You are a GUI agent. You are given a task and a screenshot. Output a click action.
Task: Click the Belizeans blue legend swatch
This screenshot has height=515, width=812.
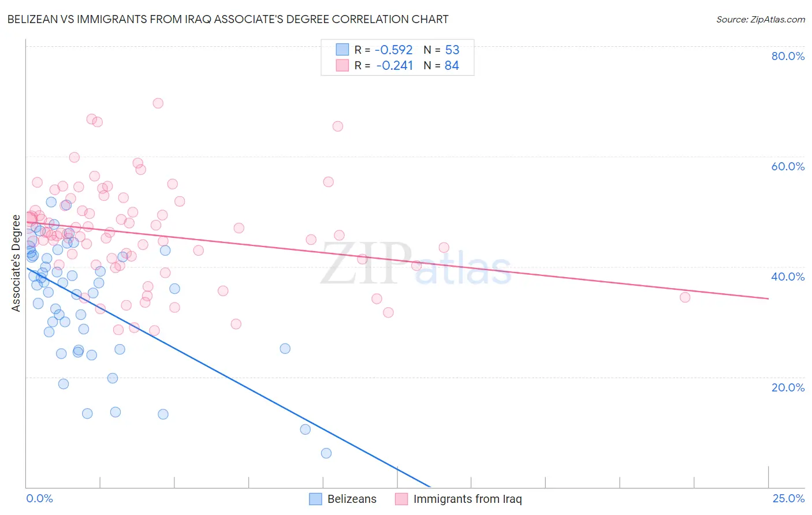click(x=315, y=499)
